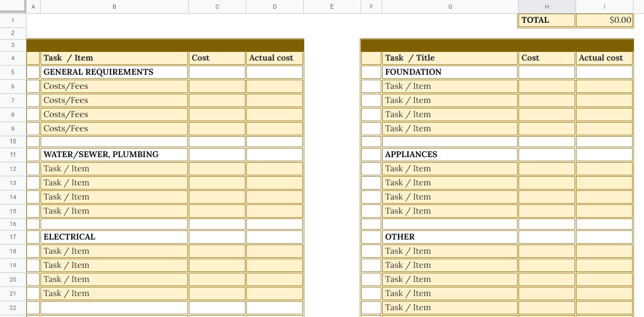Screen dimensions: 644x317
Task: Select column B header
Action: 114,6
